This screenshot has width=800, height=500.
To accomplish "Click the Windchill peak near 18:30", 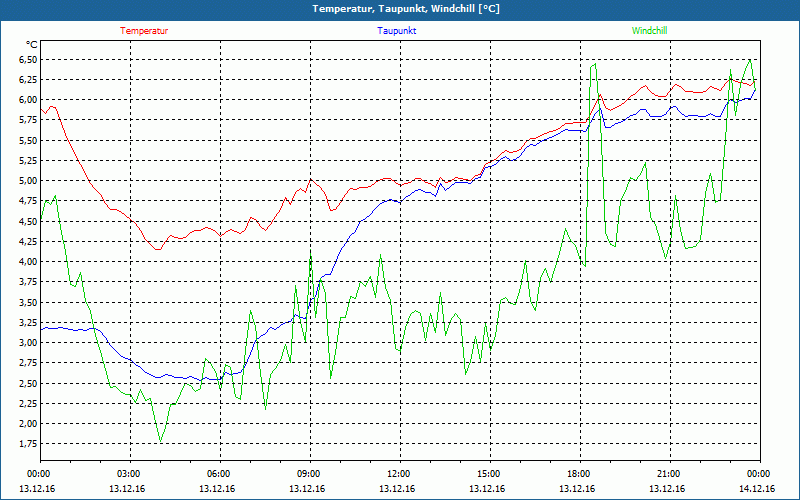I will coord(595,64).
